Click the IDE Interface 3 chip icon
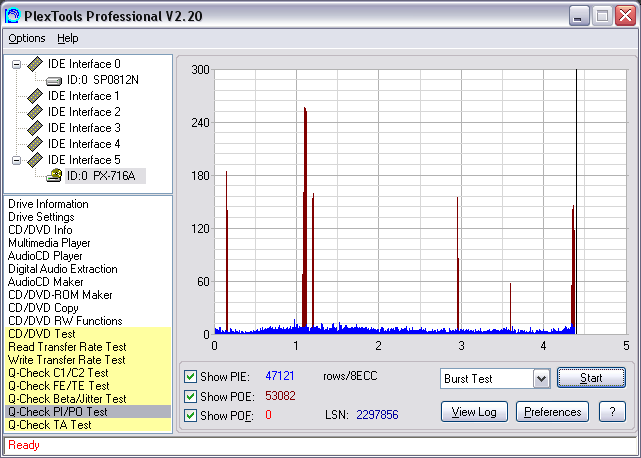 pos(35,128)
